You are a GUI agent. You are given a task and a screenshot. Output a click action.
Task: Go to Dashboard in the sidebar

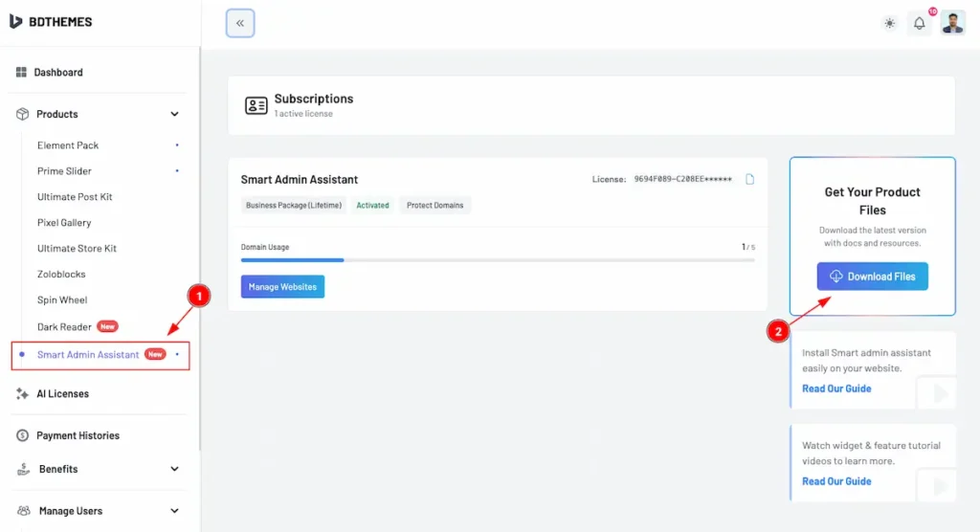click(58, 72)
